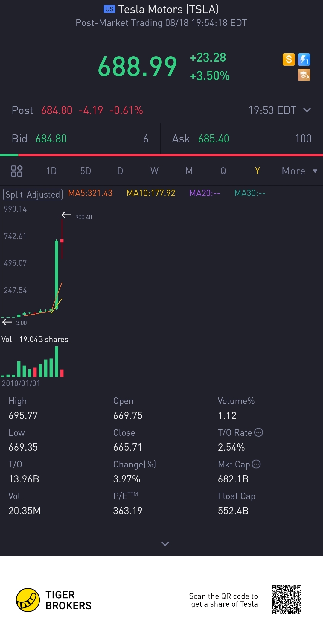Tap the +23.28 price change value
Viewport: 323px width, 644px height.
pyautogui.click(x=208, y=57)
